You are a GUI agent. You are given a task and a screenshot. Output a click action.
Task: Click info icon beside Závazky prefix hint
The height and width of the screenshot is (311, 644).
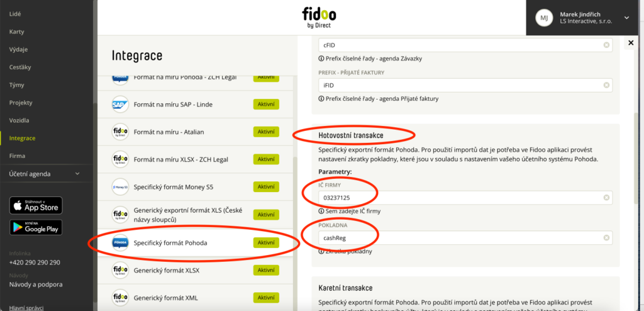click(321, 59)
